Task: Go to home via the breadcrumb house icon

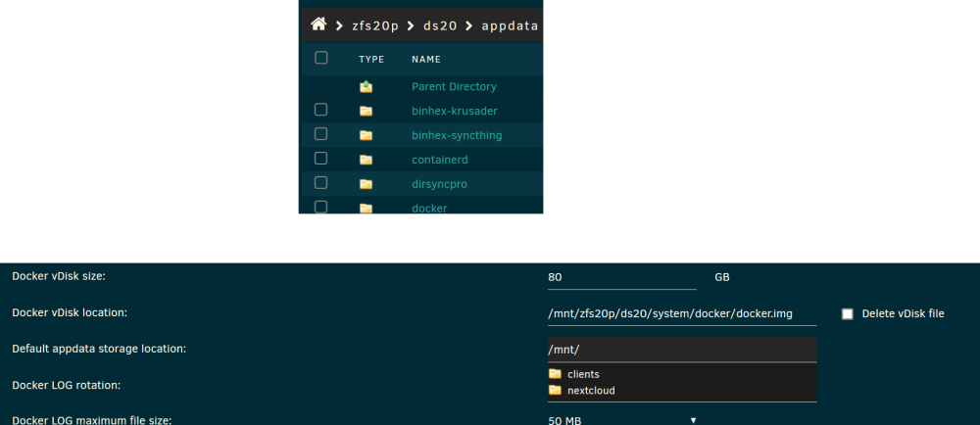Action: [318, 24]
